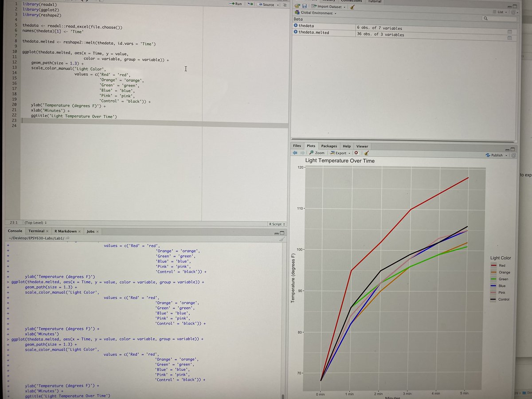The height and width of the screenshot is (399, 532).
Task: Open the R Script file type dropdown
Action: click(277, 224)
